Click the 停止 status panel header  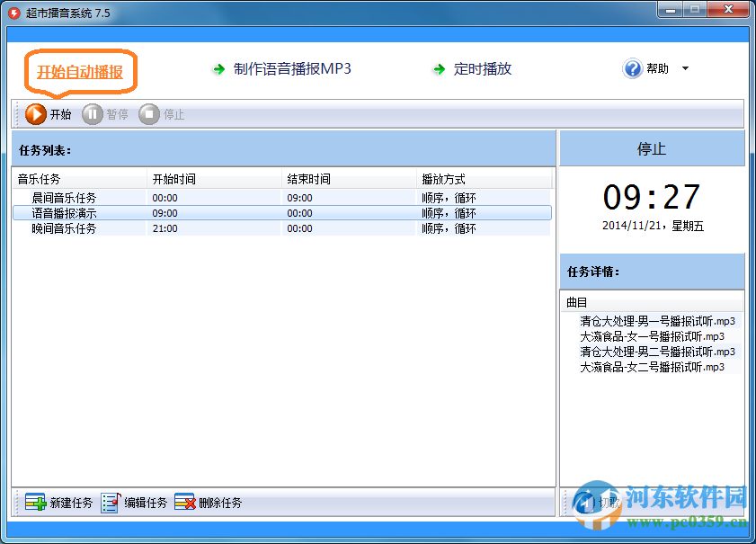click(651, 147)
